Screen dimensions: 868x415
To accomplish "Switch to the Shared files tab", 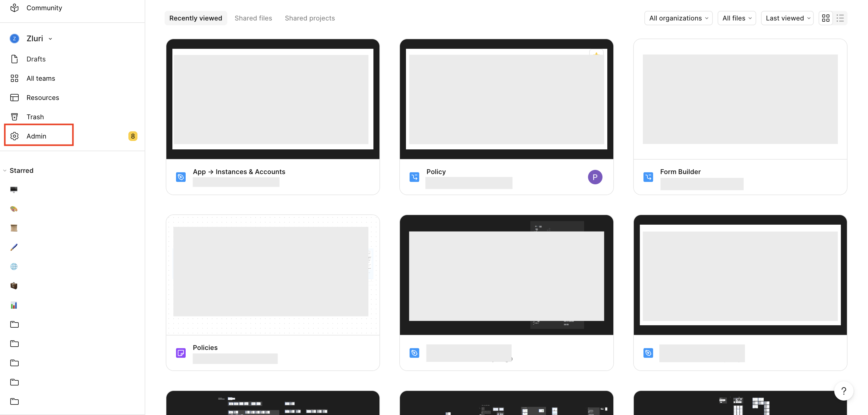I will point(253,18).
